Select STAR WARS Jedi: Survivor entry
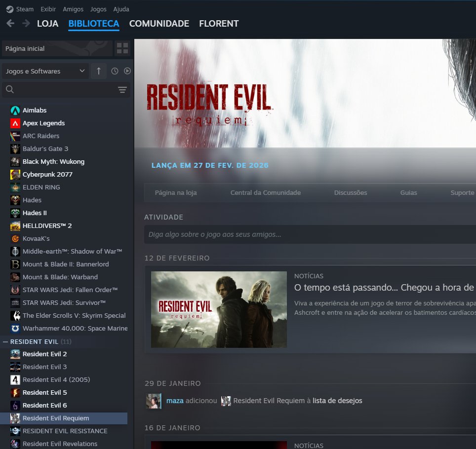The height and width of the screenshot is (449, 476). [x=64, y=303]
